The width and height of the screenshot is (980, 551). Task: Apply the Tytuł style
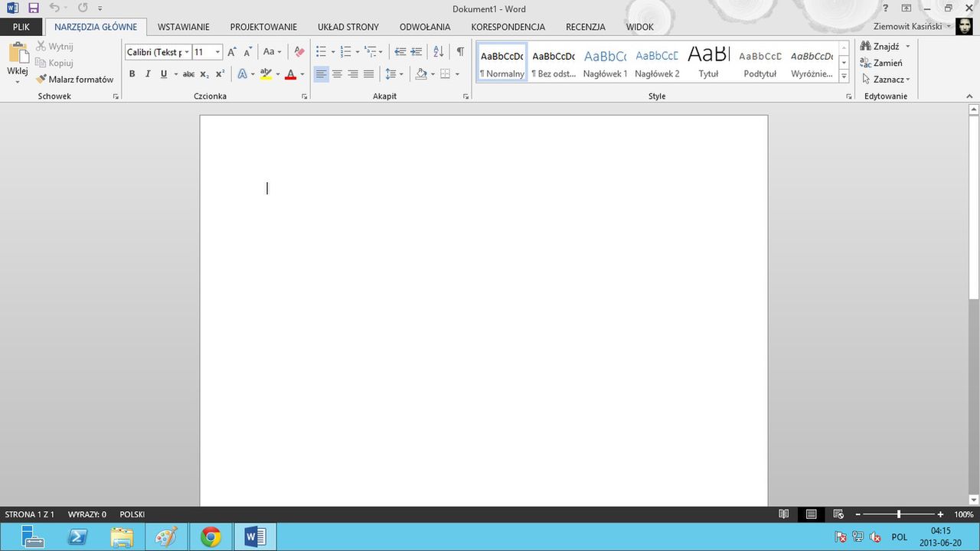tap(708, 62)
